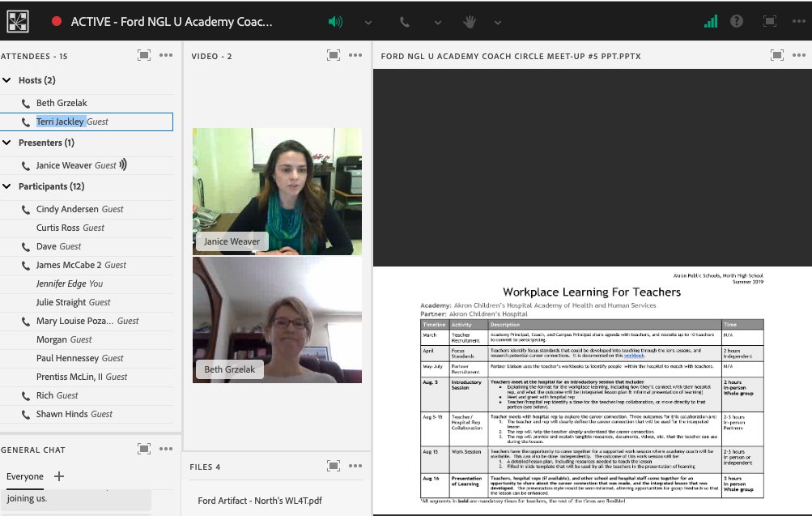Viewport: 812px width, 516px height.
Task: Maximize the Video pod
Action: (x=334, y=55)
